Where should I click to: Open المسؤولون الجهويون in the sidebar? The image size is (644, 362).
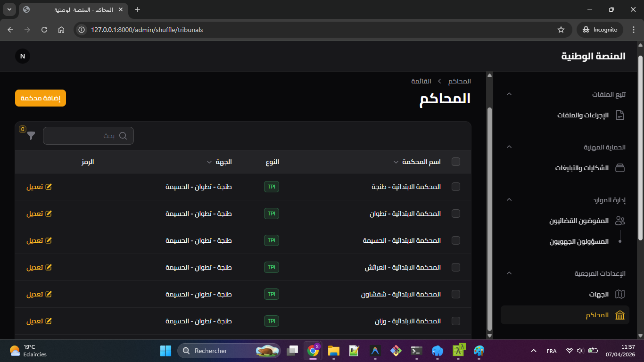(578, 241)
